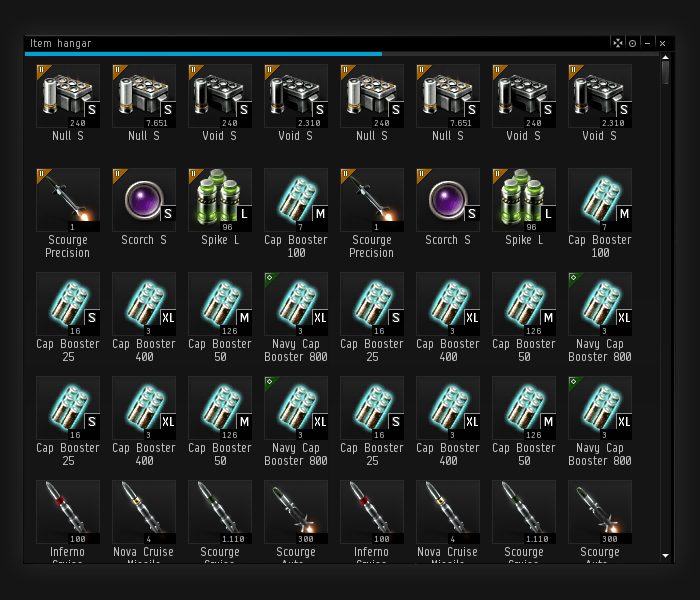
Task: Select the leftmost Null S stack of 7.651
Action: coord(144,96)
